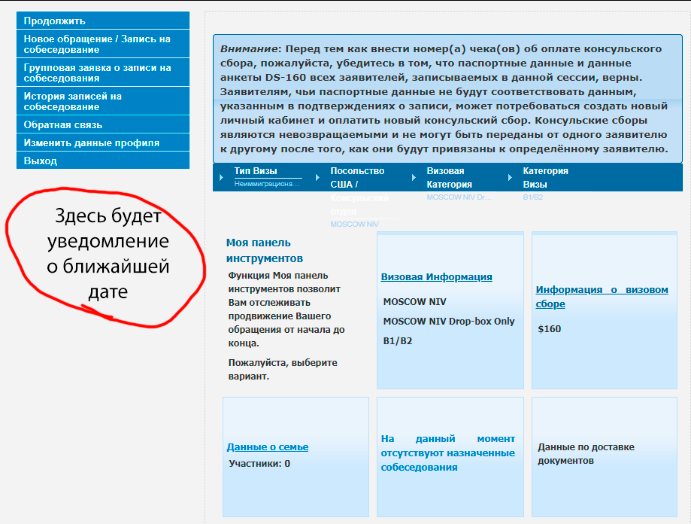This screenshot has width=691, height=524.
Task: Open Информация о визовом сборе link
Action: tap(602, 297)
